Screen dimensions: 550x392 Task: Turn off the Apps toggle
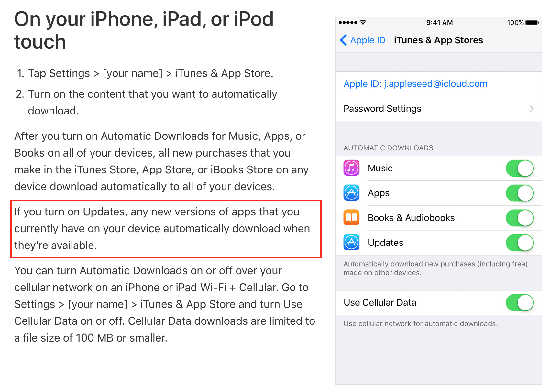pos(520,193)
